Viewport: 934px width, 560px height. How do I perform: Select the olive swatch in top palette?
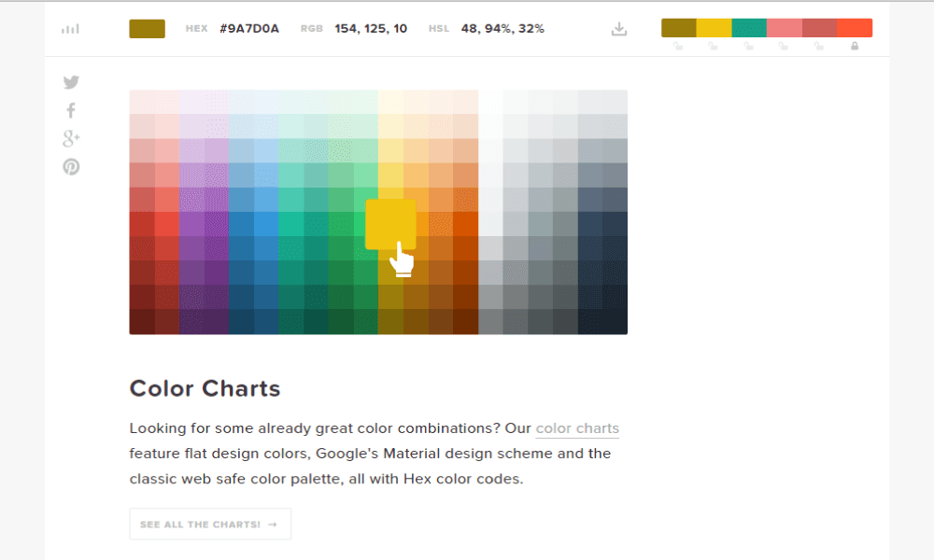679,28
